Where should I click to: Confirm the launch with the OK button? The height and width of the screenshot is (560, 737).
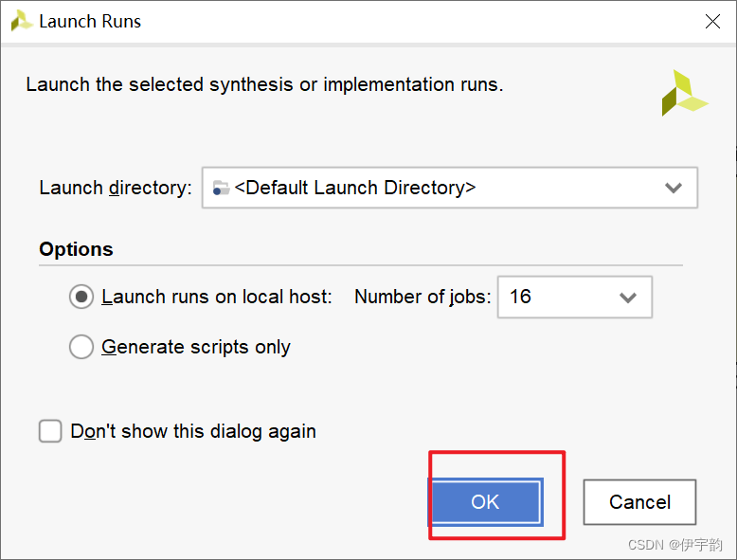click(x=486, y=501)
